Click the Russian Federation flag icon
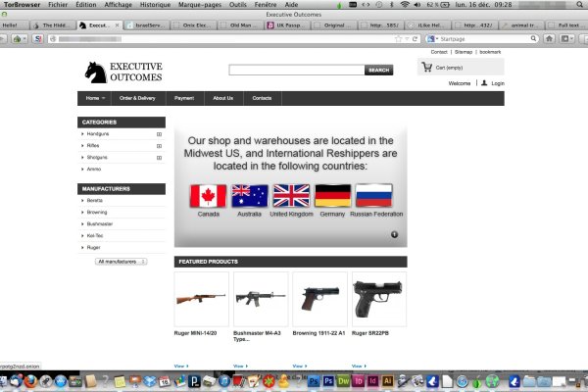This screenshot has width=588, height=392. tap(375, 195)
